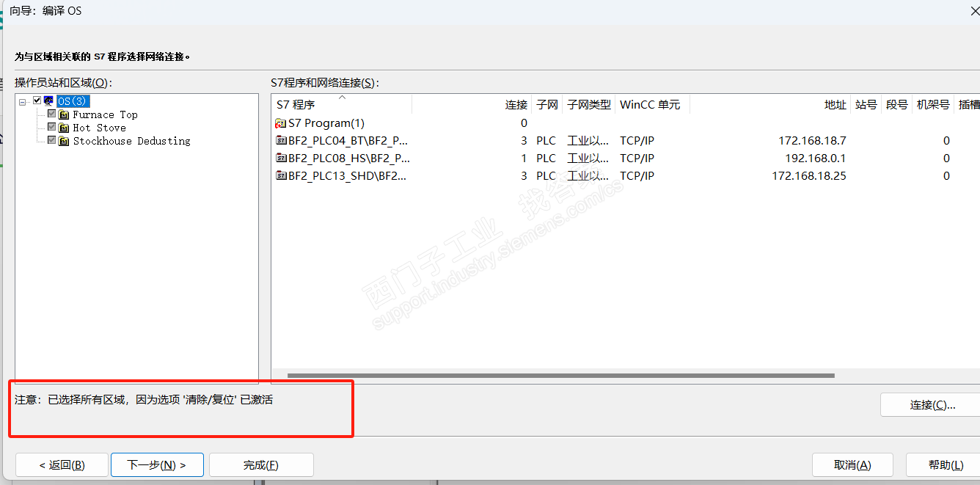Select the S7 Program(1) row
Viewport: 980px width, 485px height.
click(x=626, y=123)
